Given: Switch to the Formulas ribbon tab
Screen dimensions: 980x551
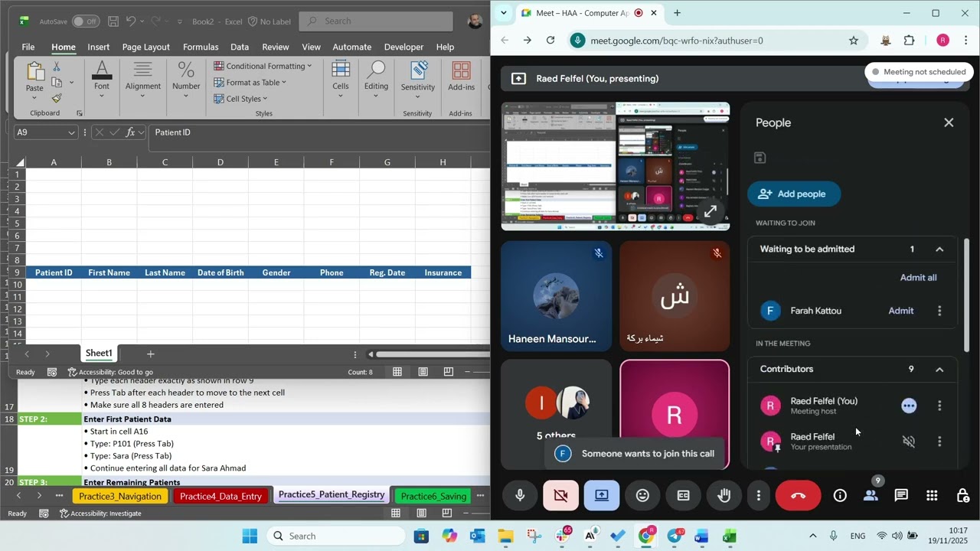Looking at the screenshot, I should (x=201, y=47).
